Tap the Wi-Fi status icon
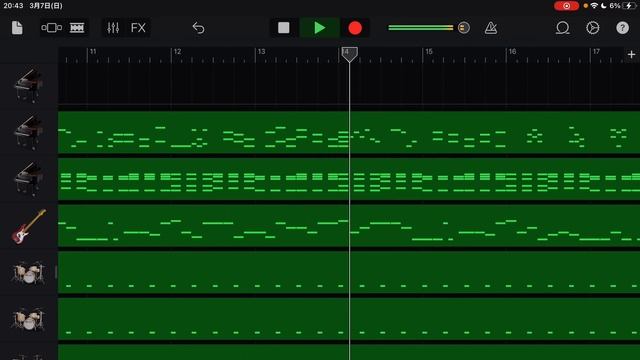 click(x=594, y=6)
